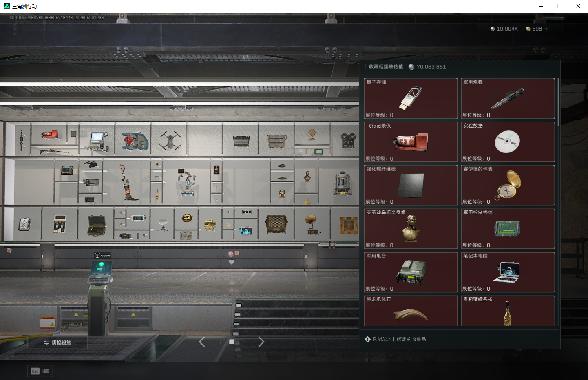Select the golden deer figurine on middle shelf

pos(307,200)
